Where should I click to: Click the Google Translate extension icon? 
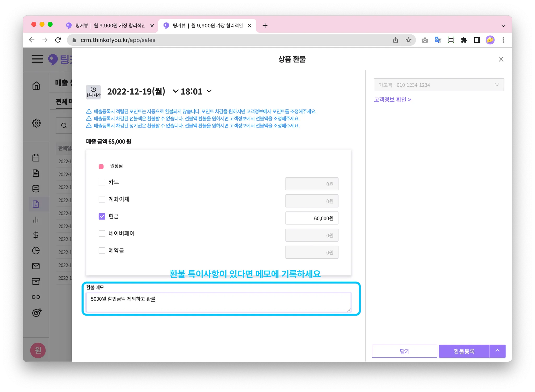438,40
